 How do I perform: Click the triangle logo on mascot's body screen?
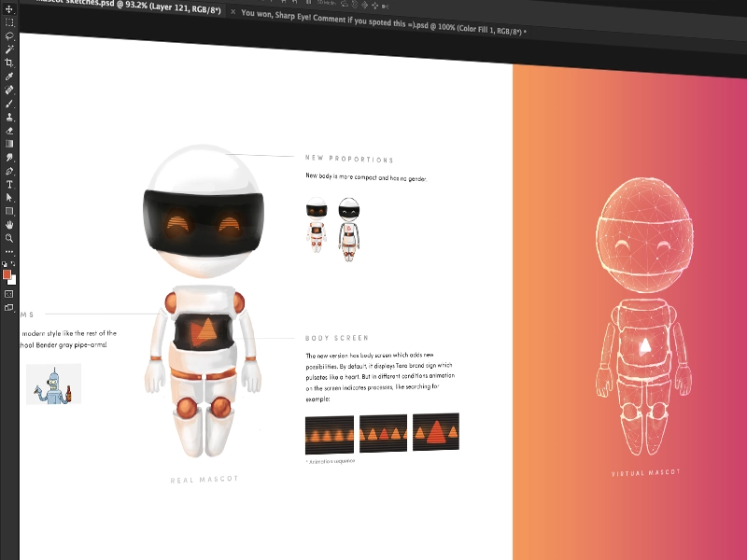[204, 331]
